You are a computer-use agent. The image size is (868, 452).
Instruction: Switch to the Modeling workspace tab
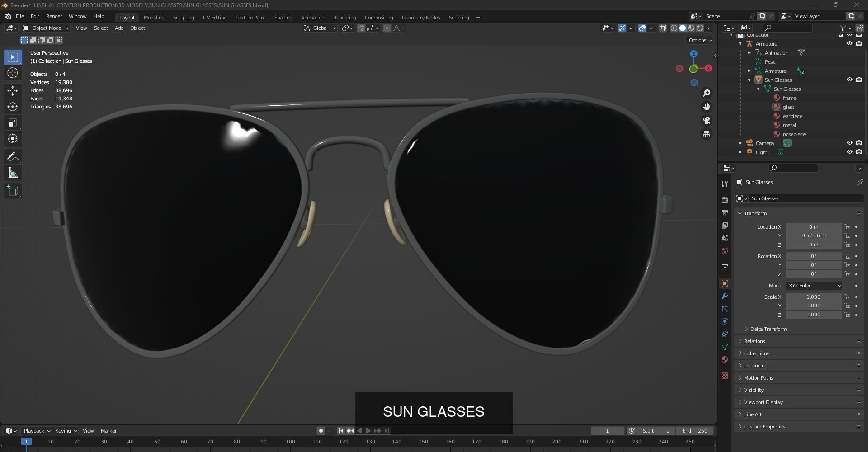coord(154,18)
